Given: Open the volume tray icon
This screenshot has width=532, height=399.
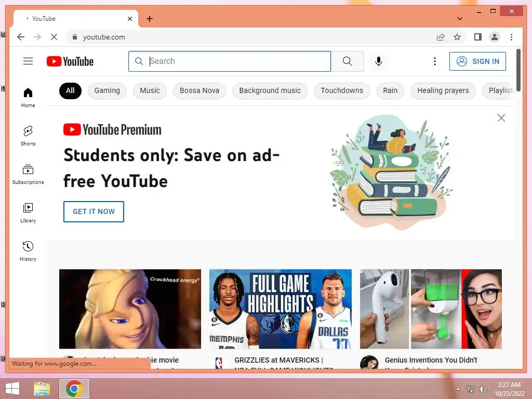Looking at the screenshot, I should [483, 389].
